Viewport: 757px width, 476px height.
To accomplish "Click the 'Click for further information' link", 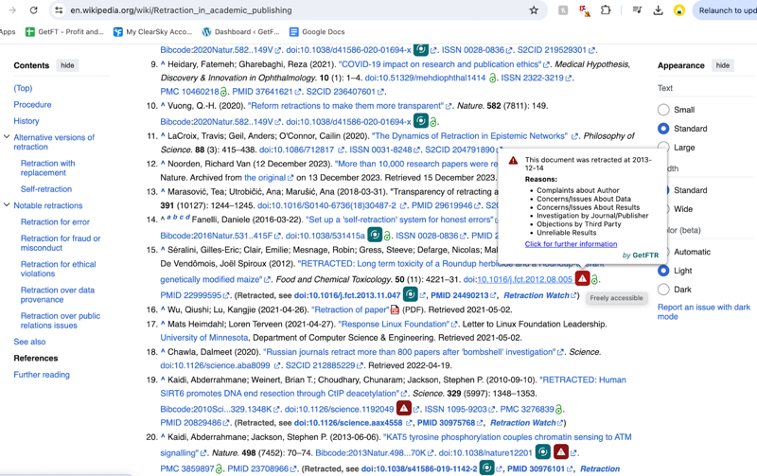I will pos(571,244).
